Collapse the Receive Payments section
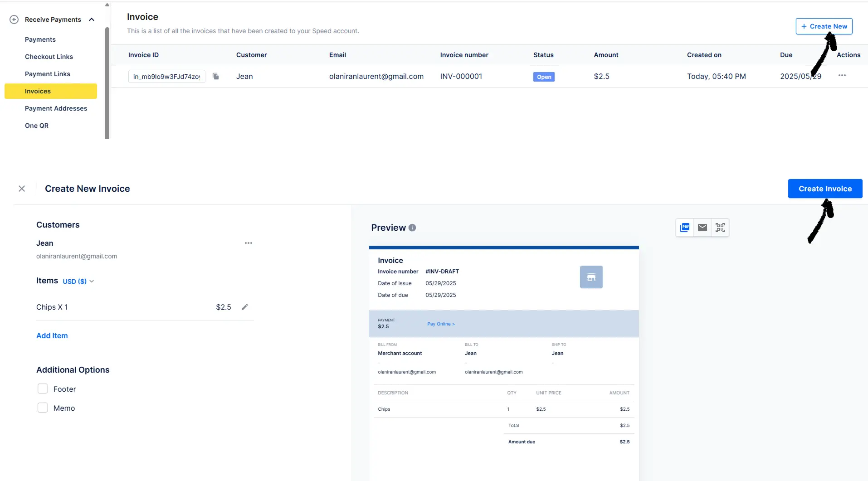The height and width of the screenshot is (481, 868). pyautogui.click(x=91, y=19)
